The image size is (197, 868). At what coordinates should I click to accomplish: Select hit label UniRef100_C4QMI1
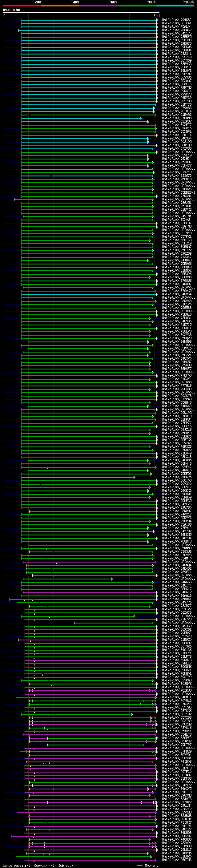pos(177,697)
